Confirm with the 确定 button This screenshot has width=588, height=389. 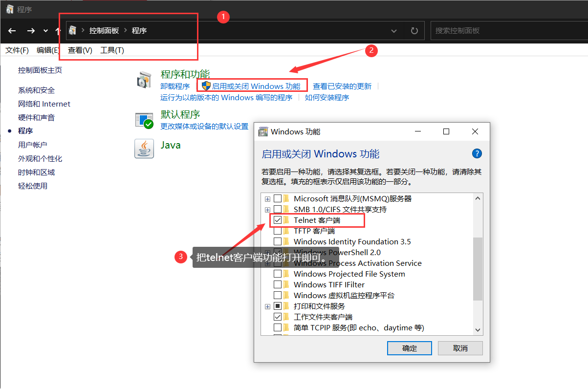click(410, 348)
